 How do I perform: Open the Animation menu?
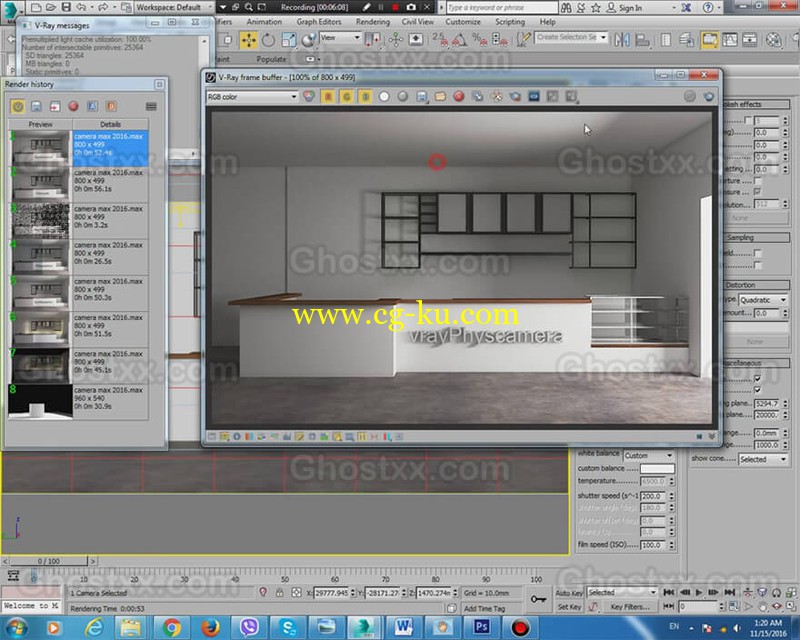[x=264, y=22]
